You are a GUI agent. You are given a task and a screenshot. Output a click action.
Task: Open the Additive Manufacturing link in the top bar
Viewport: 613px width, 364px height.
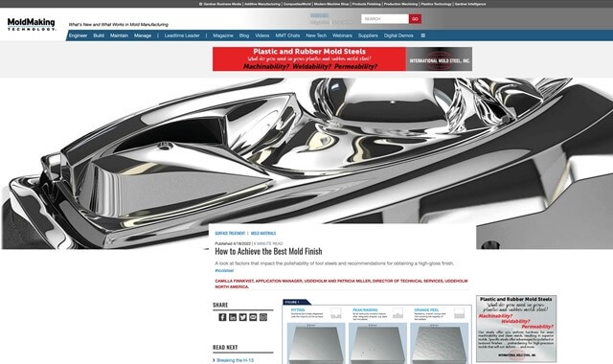(262, 4)
